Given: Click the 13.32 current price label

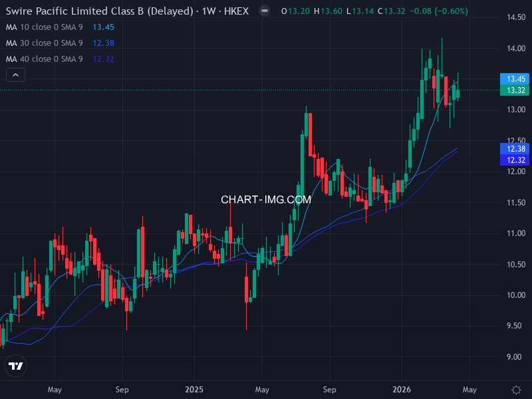Looking at the screenshot, I should (x=515, y=90).
